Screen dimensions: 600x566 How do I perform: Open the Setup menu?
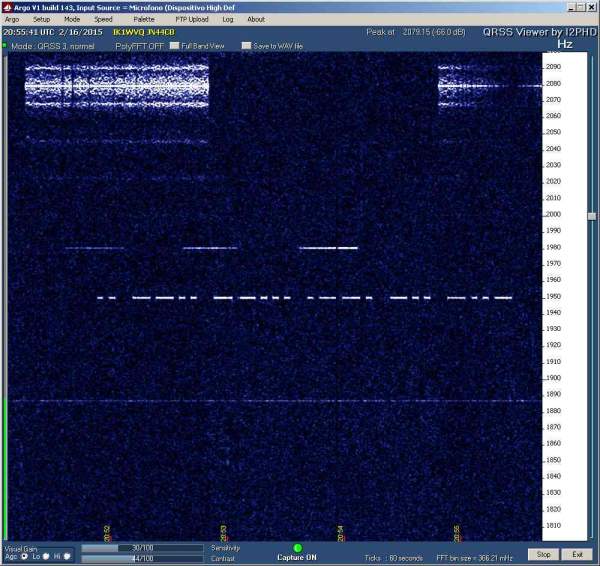click(41, 19)
